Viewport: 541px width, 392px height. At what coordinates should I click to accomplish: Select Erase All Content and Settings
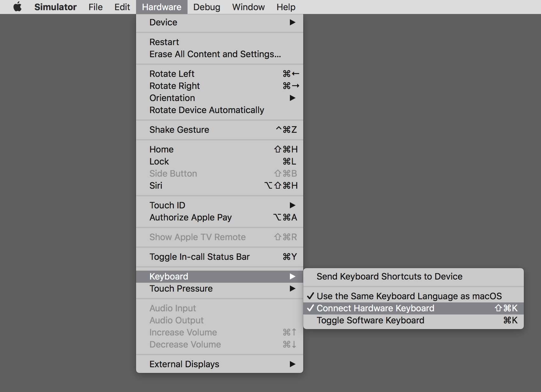point(219,54)
